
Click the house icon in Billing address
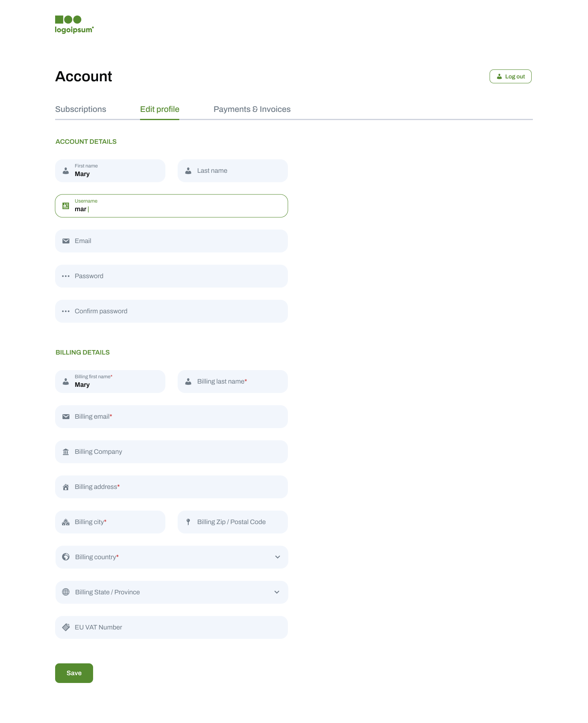66,487
